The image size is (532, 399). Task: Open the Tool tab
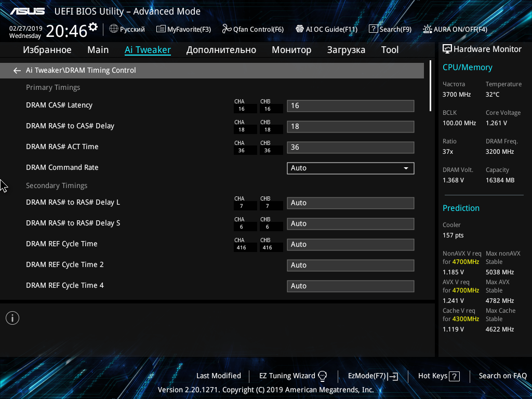click(390, 50)
